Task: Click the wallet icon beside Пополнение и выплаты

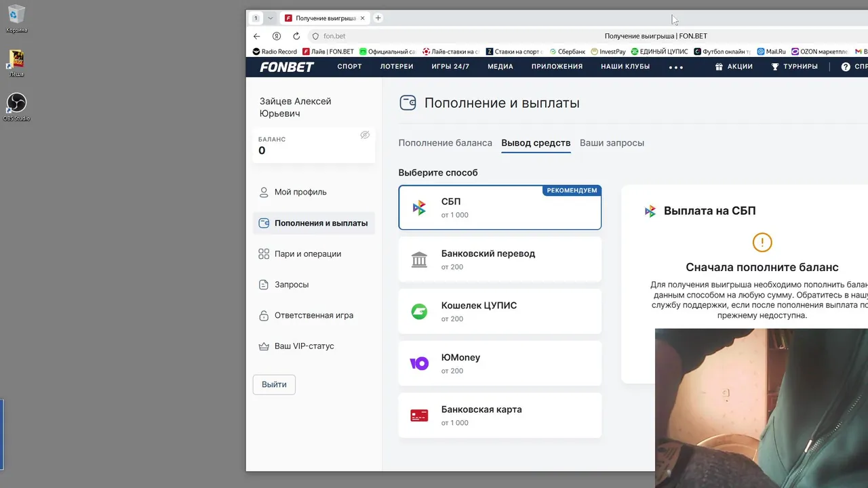Action: 408,103
